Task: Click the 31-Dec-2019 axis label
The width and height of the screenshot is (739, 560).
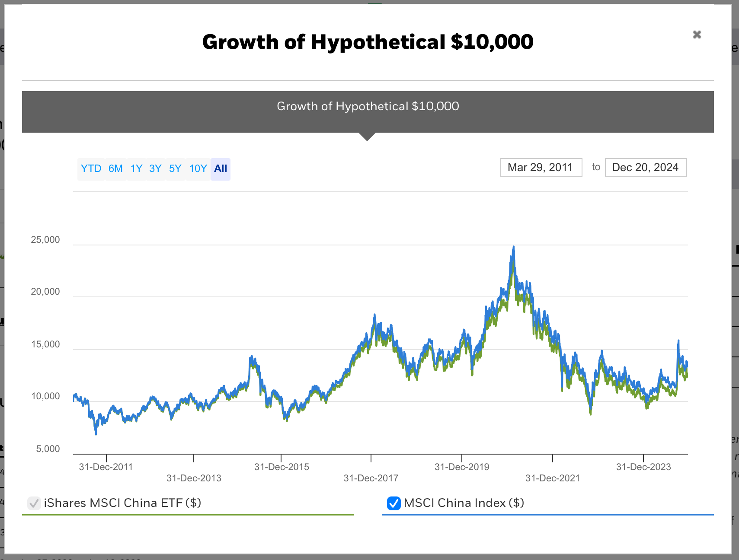Action: [x=462, y=467]
